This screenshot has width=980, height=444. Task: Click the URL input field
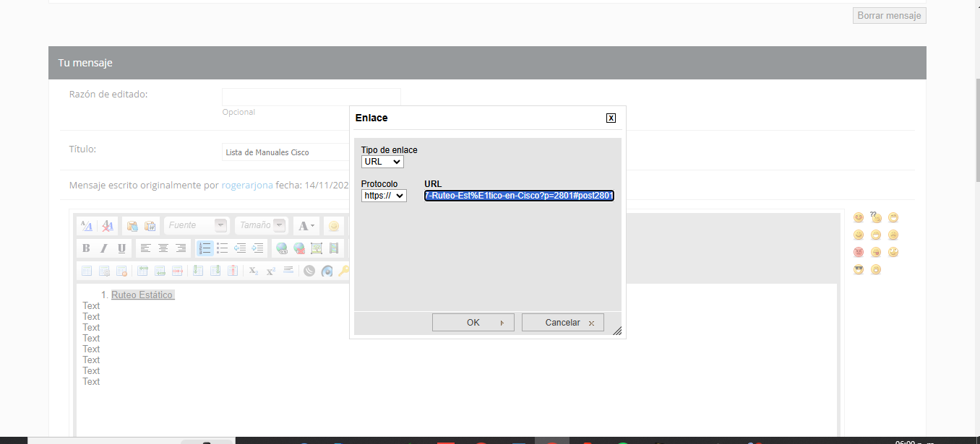(519, 196)
